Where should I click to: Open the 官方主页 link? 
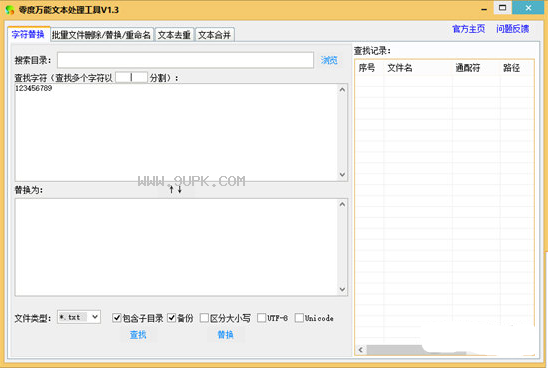[469, 29]
